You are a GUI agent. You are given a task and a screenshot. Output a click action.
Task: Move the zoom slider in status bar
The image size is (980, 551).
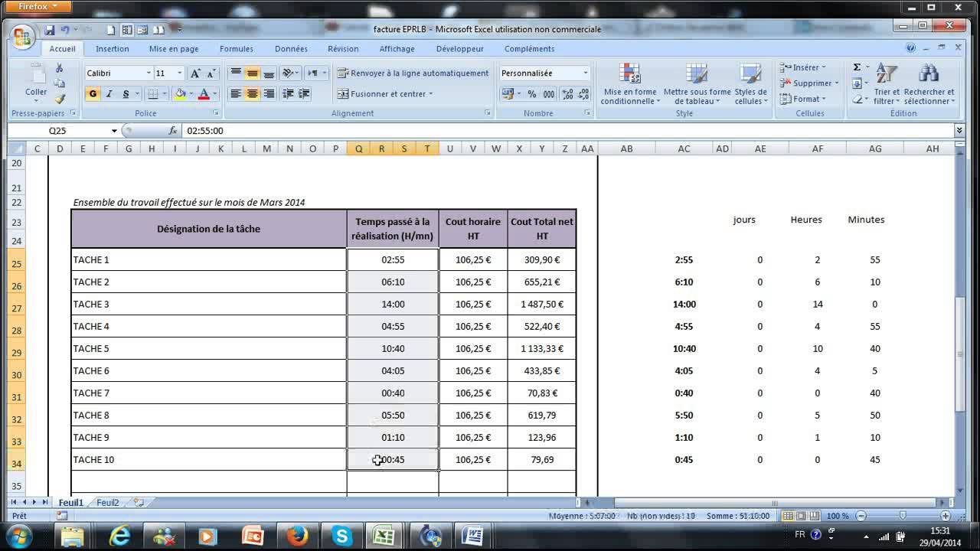point(903,517)
